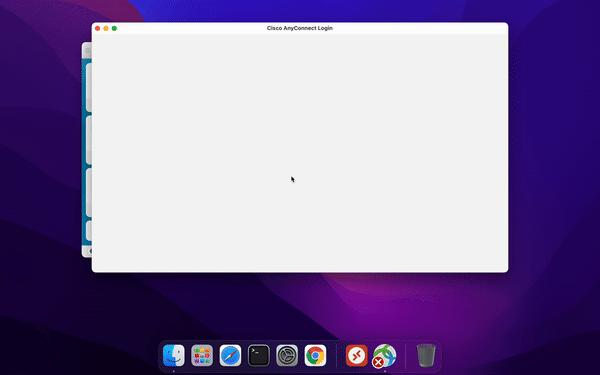This screenshot has width=600, height=375.
Task: Open System Preferences from the Dock
Action: tap(287, 355)
